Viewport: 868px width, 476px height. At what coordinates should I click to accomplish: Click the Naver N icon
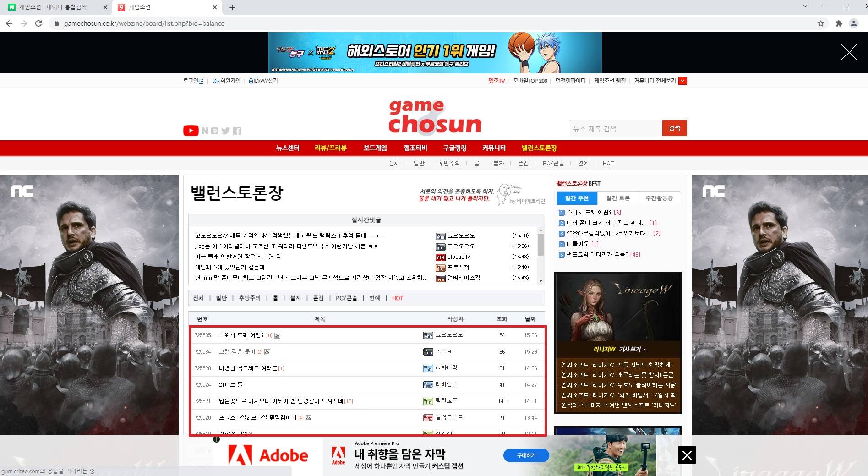coord(205,131)
